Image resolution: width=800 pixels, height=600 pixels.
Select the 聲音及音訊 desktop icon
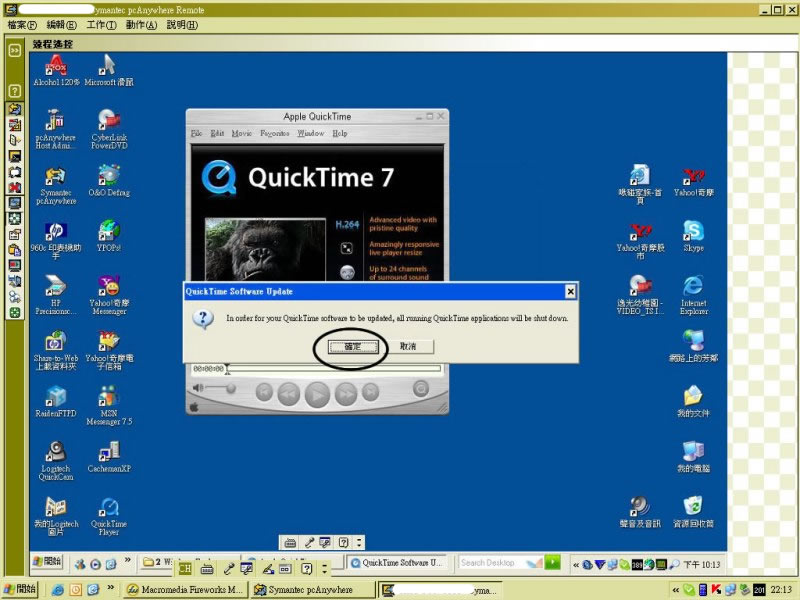coord(640,512)
